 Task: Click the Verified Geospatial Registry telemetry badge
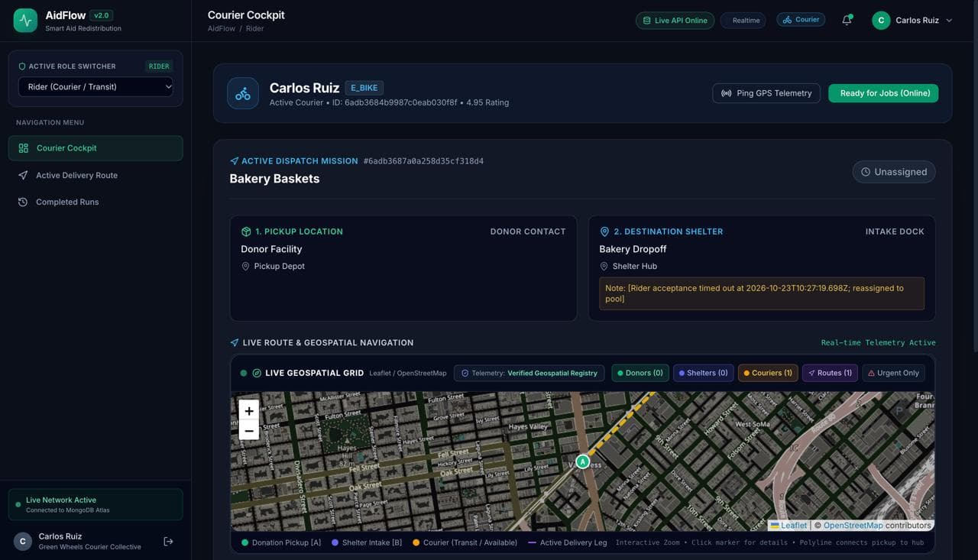pyautogui.click(x=529, y=373)
